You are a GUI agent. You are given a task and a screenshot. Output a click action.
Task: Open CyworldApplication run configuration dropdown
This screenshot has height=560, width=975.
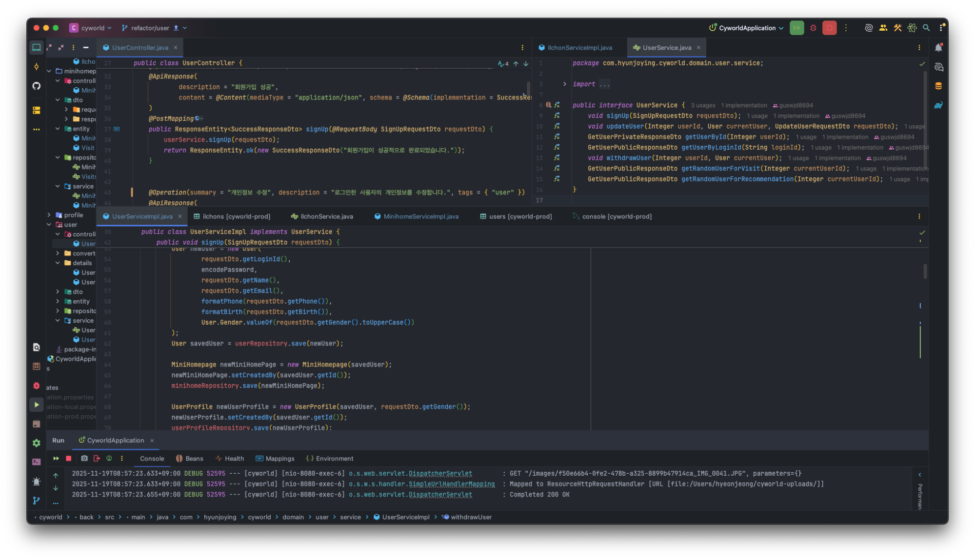[x=746, y=28]
